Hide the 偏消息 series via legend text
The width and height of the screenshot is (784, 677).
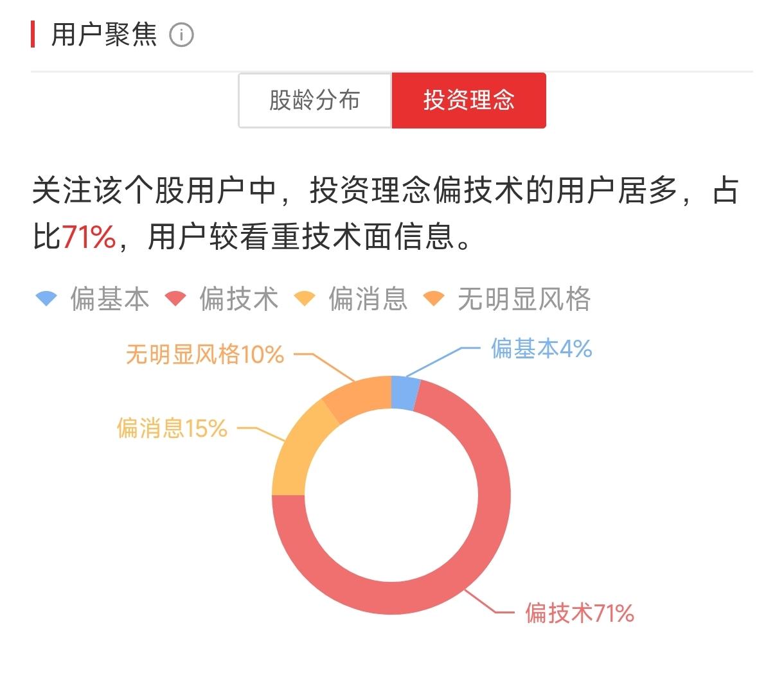[368, 299]
